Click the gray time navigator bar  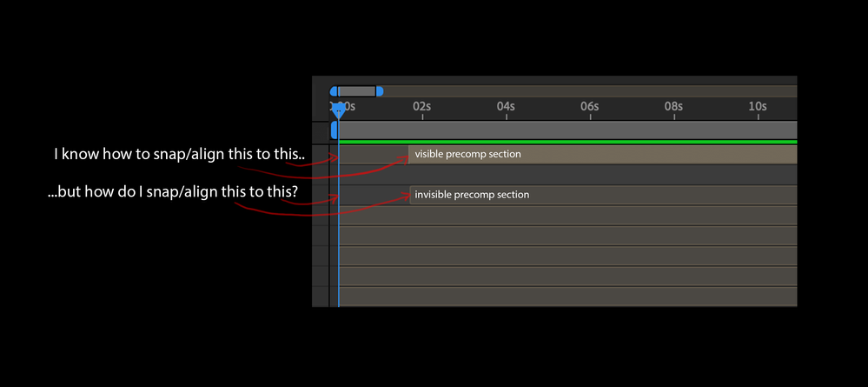tap(356, 91)
